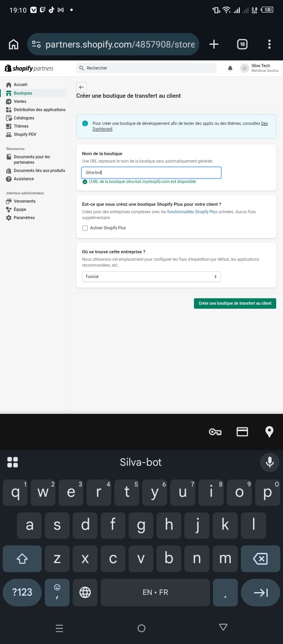
Task: Switch keyboard to ?123 symbols layout
Action: [22, 592]
